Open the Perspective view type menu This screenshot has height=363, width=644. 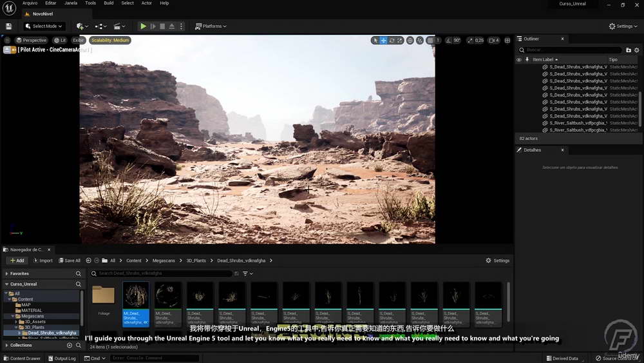point(31,40)
